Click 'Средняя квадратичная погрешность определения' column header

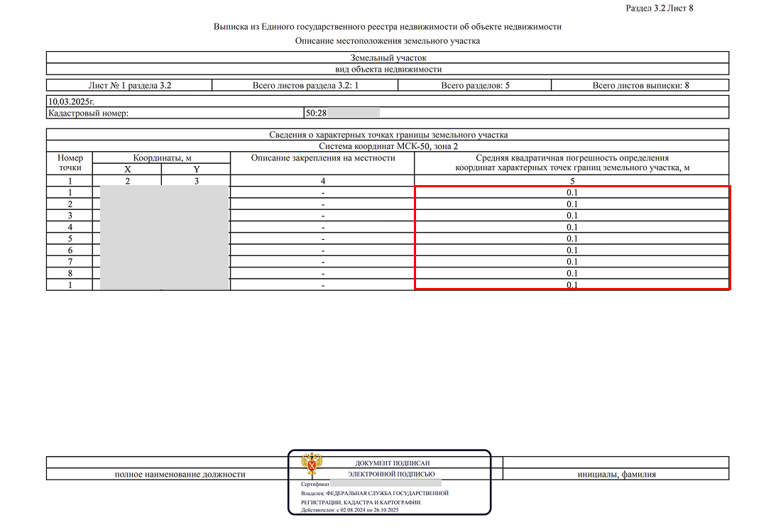tap(572, 162)
